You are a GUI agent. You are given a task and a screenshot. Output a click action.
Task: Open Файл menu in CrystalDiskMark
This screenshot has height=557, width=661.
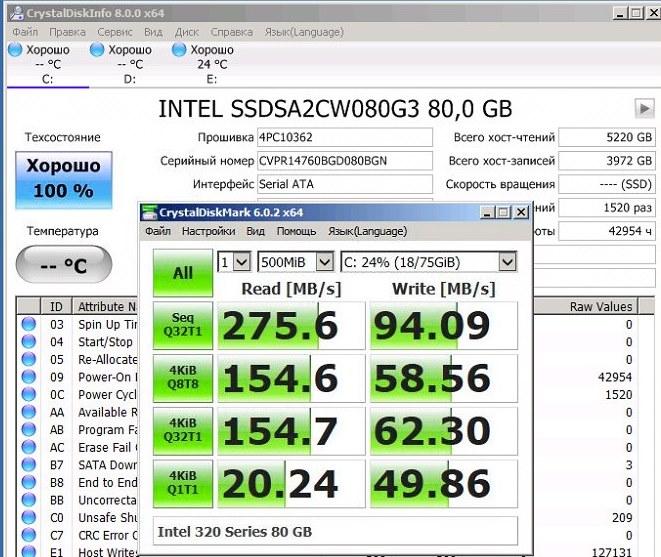[x=158, y=231]
